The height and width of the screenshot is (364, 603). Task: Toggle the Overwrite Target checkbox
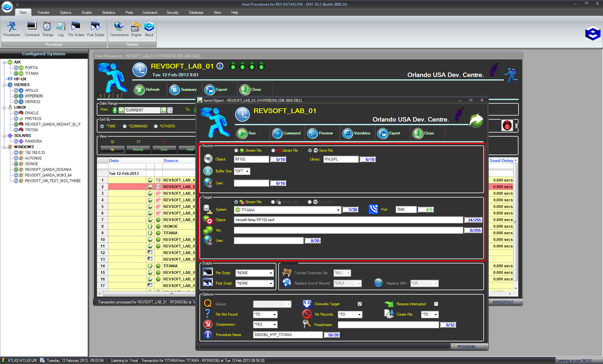(x=360, y=304)
